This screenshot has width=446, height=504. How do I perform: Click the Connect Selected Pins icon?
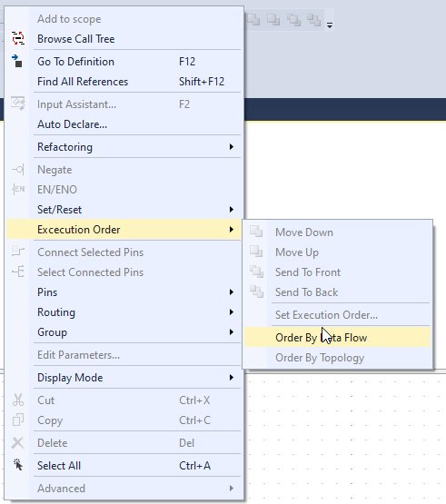click(x=18, y=251)
